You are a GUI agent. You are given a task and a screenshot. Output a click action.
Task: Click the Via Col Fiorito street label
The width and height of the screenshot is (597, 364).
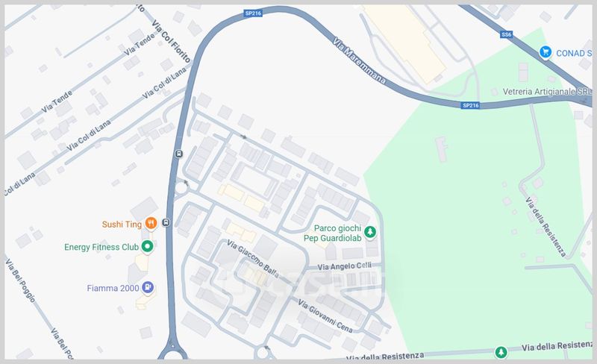click(171, 42)
